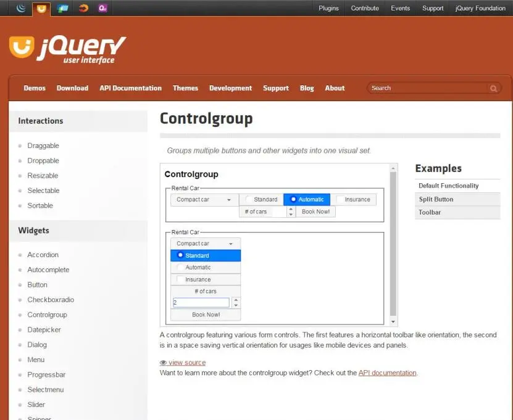Open the Blog menu item
Viewport: 513px width, 420px height.
pyautogui.click(x=307, y=88)
